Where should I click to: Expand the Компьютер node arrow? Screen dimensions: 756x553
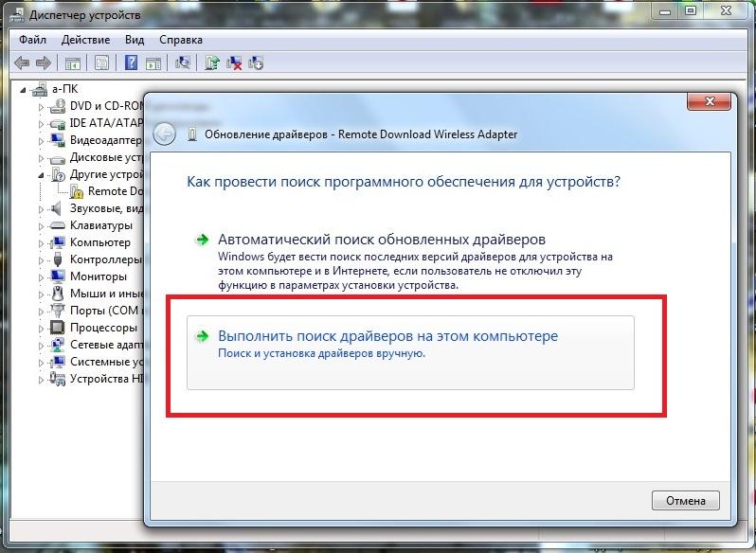pyautogui.click(x=42, y=243)
